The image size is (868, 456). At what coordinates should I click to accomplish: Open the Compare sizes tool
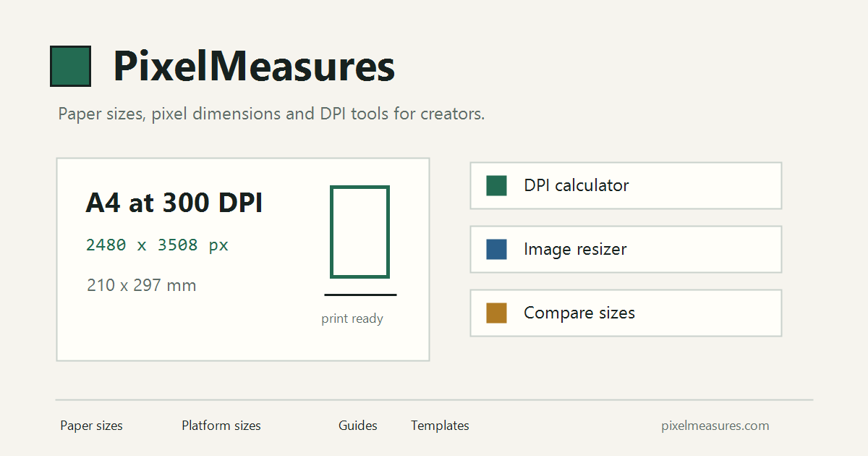[626, 313]
